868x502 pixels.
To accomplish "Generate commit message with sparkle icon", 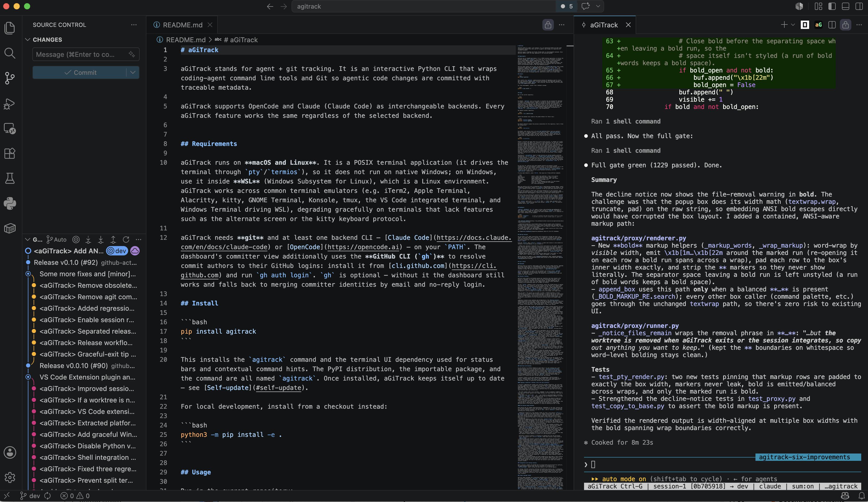I will tap(132, 54).
